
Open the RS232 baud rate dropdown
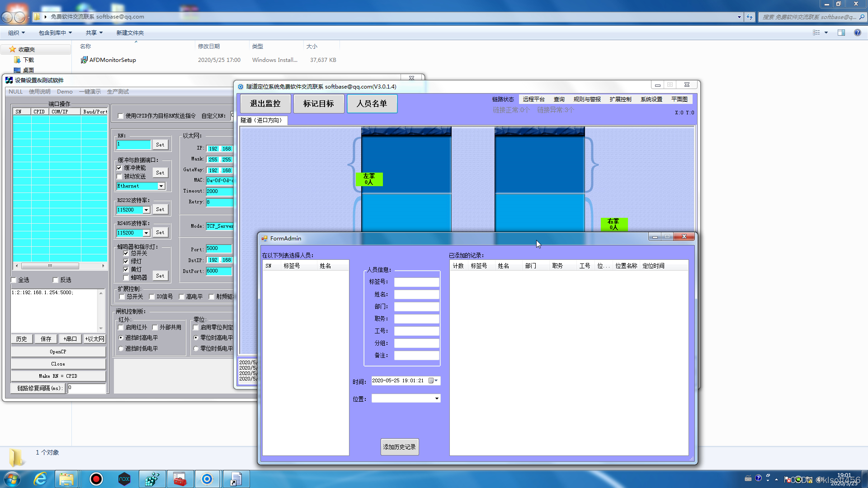tap(146, 210)
